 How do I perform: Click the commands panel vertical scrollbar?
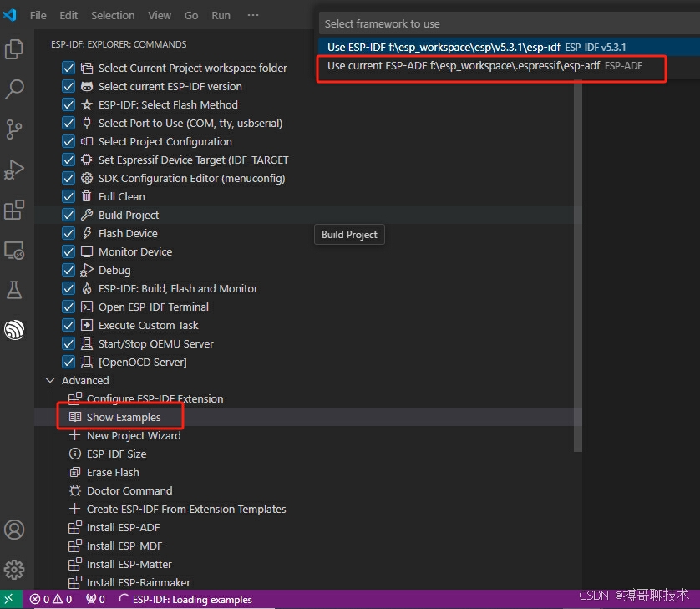(578, 266)
